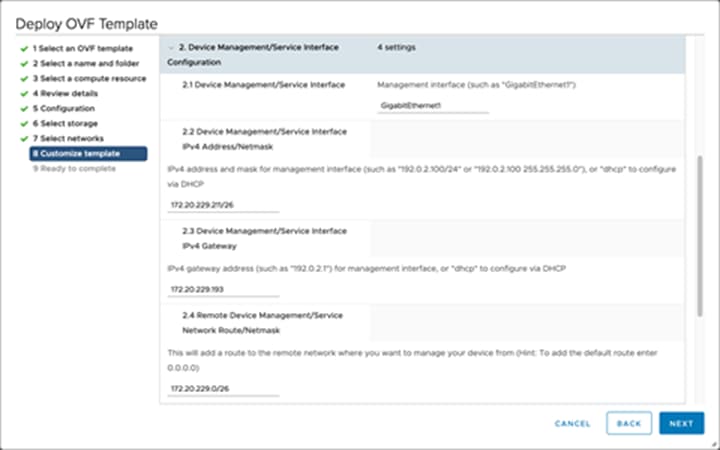Screen dimensions: 720x450
Task: Click the checkmark next to Select a name and folder
Action: [x=22, y=63]
